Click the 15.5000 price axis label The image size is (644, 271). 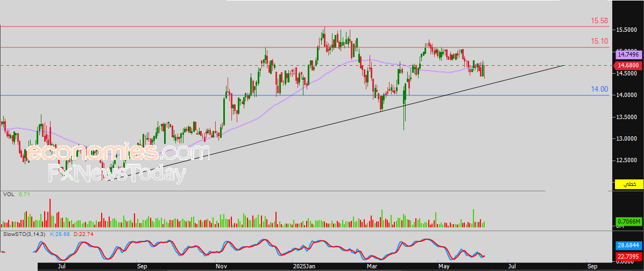tap(626, 30)
